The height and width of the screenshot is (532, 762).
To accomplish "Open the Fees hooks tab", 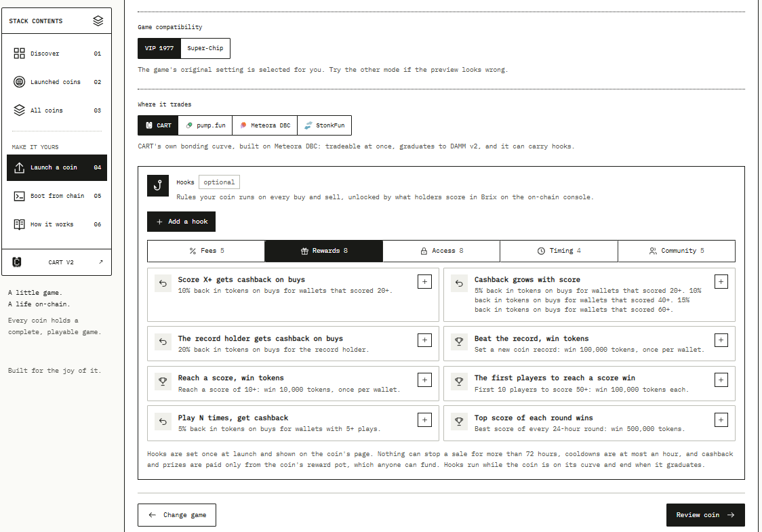I will coord(206,251).
